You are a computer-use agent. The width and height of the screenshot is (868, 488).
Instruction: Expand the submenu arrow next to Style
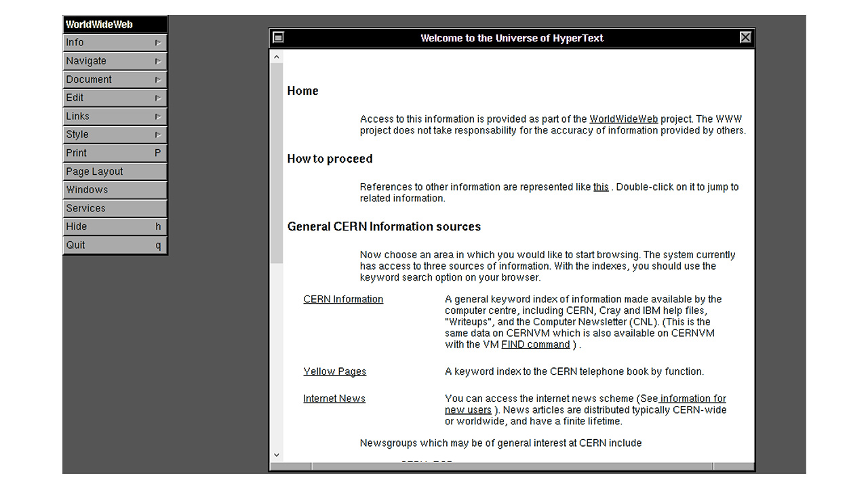157,134
